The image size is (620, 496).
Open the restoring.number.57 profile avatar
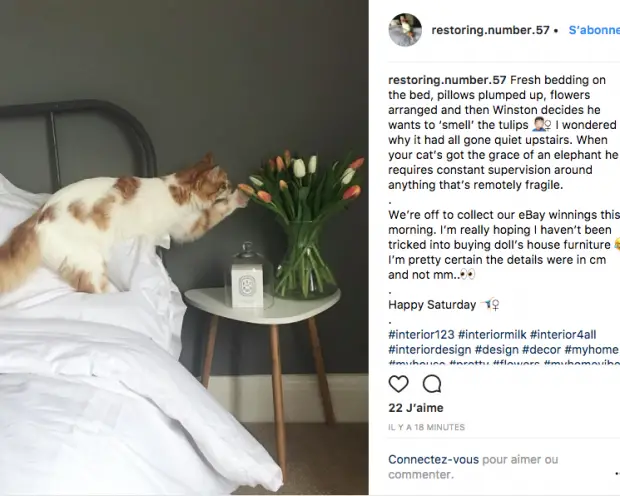click(405, 30)
